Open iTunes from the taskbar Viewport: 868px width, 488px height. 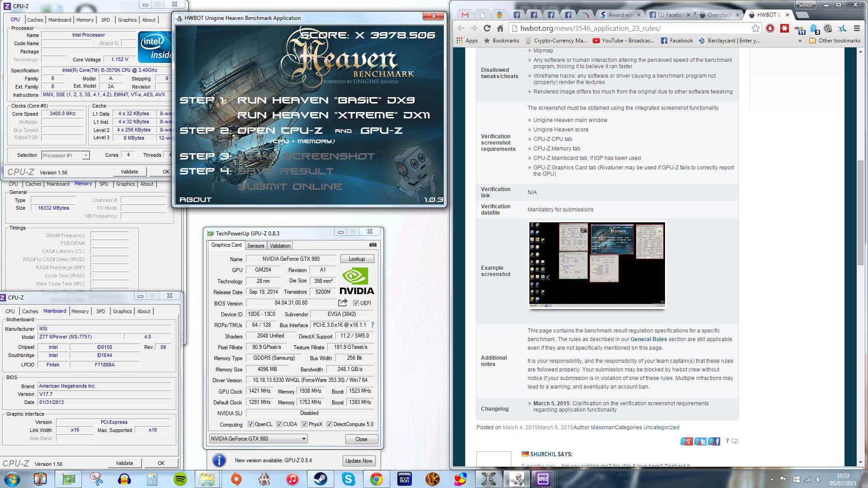click(292, 479)
